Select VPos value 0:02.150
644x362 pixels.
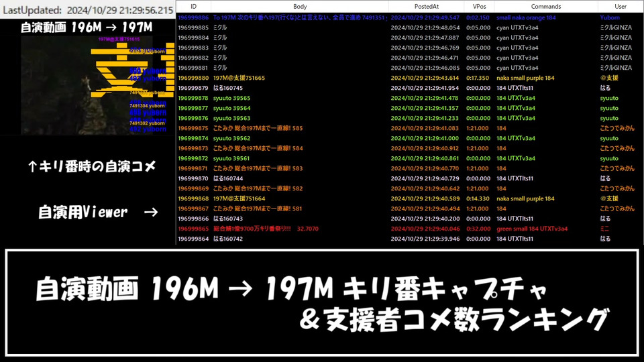point(478,17)
